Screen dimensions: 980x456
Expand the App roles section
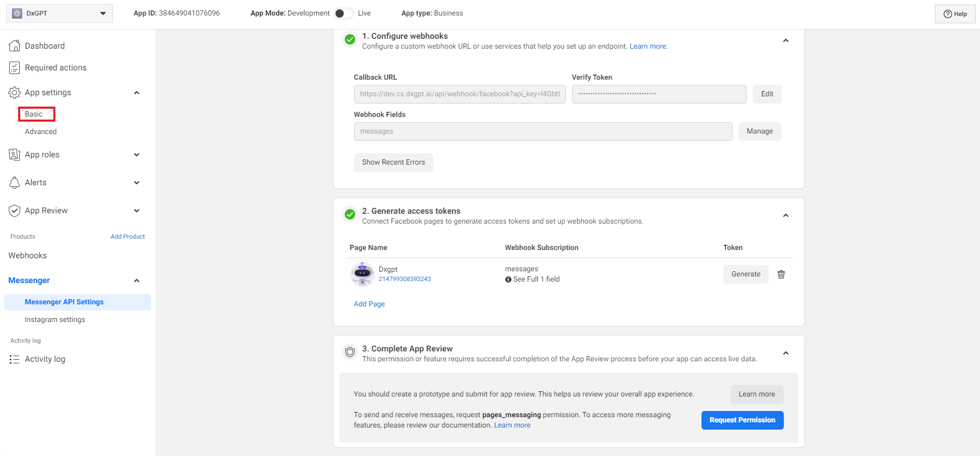[x=137, y=155]
